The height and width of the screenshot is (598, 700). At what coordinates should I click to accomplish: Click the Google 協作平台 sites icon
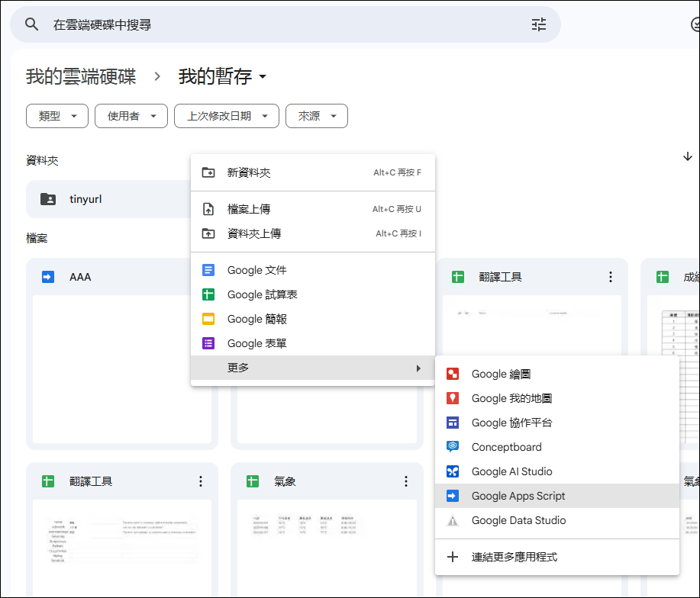[453, 423]
